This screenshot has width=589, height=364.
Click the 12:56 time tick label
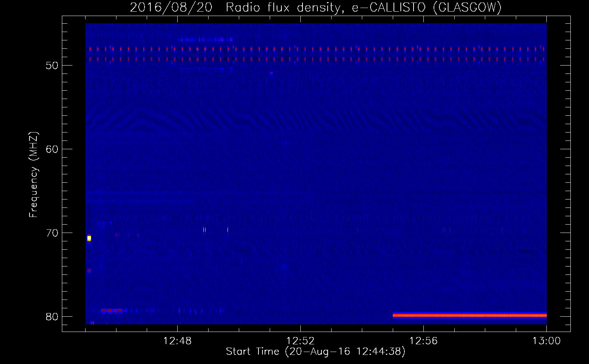tap(423, 341)
